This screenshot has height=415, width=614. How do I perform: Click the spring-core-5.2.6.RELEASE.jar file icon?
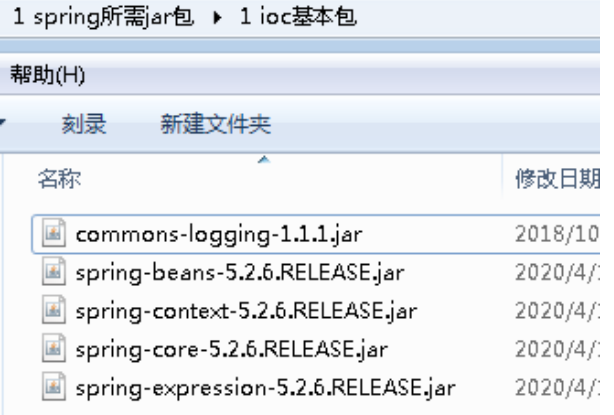(x=54, y=348)
